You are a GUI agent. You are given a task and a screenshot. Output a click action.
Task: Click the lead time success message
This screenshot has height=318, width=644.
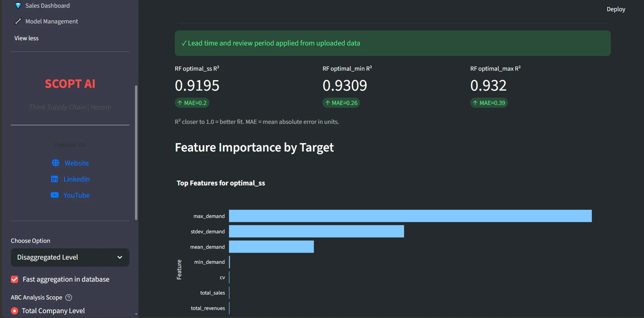pyautogui.click(x=393, y=43)
